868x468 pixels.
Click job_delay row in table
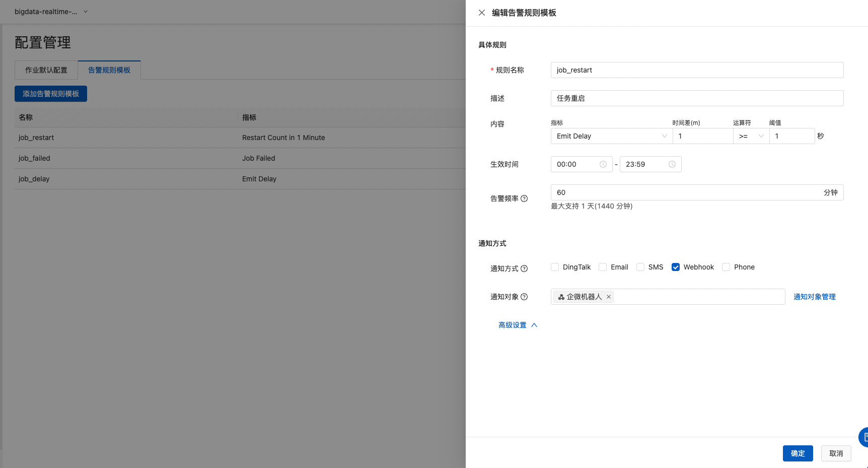[240, 179]
